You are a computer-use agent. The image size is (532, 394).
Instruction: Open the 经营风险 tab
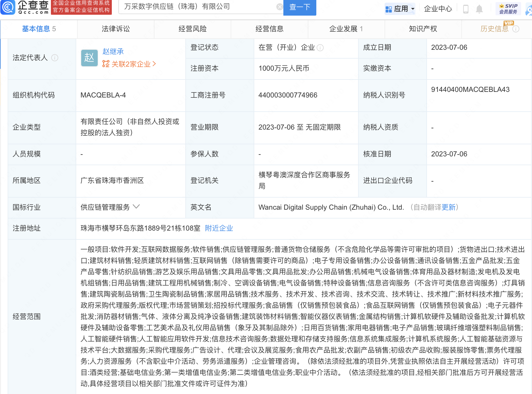point(192,29)
